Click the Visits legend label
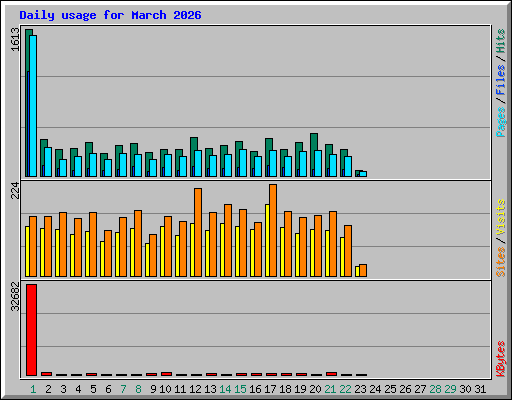 point(500,217)
